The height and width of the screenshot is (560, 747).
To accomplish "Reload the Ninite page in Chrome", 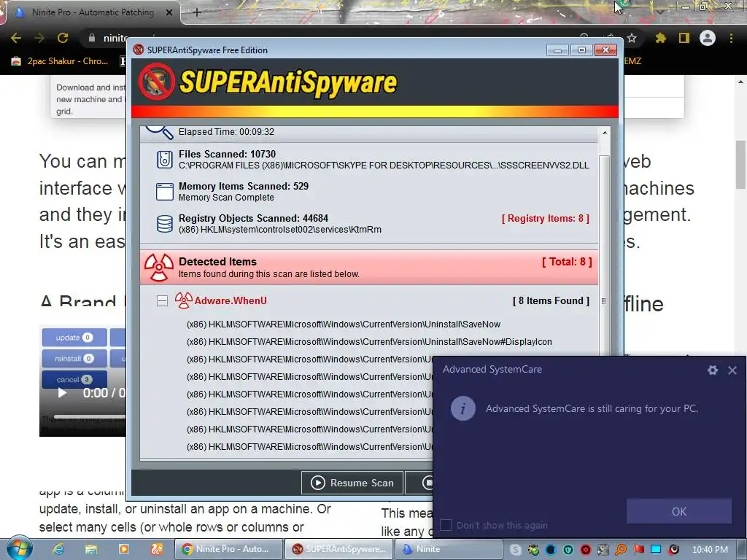I will click(x=63, y=38).
